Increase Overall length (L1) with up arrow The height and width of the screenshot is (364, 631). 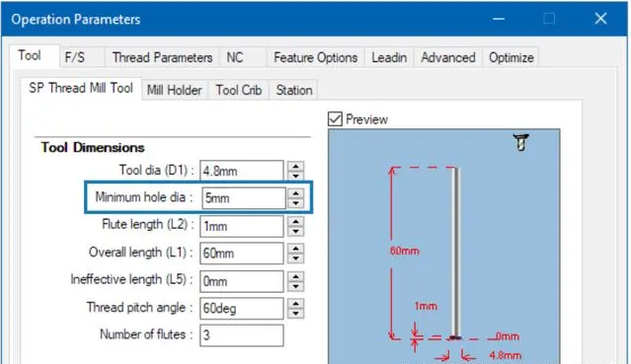(296, 249)
